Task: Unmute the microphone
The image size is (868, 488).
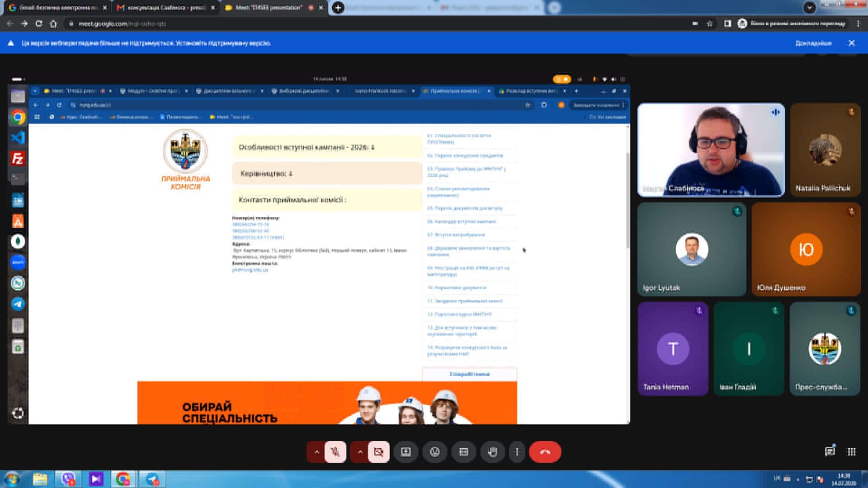Action: click(335, 452)
